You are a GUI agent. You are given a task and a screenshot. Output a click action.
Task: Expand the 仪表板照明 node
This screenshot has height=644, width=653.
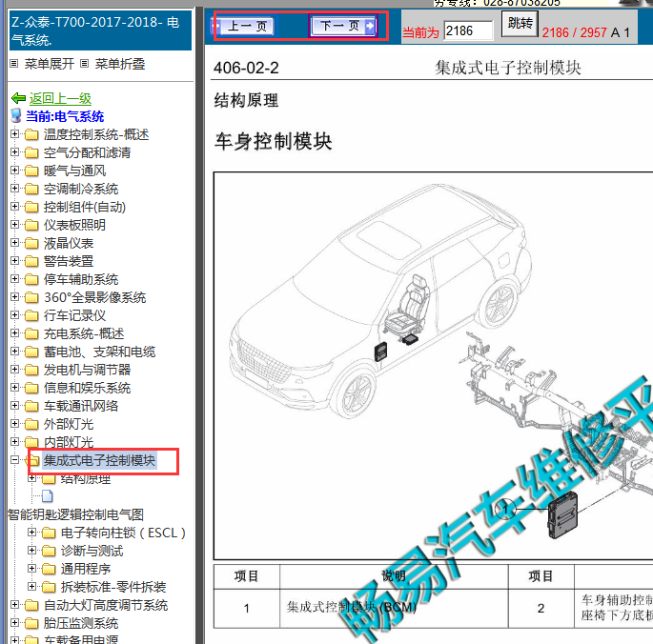point(14,225)
